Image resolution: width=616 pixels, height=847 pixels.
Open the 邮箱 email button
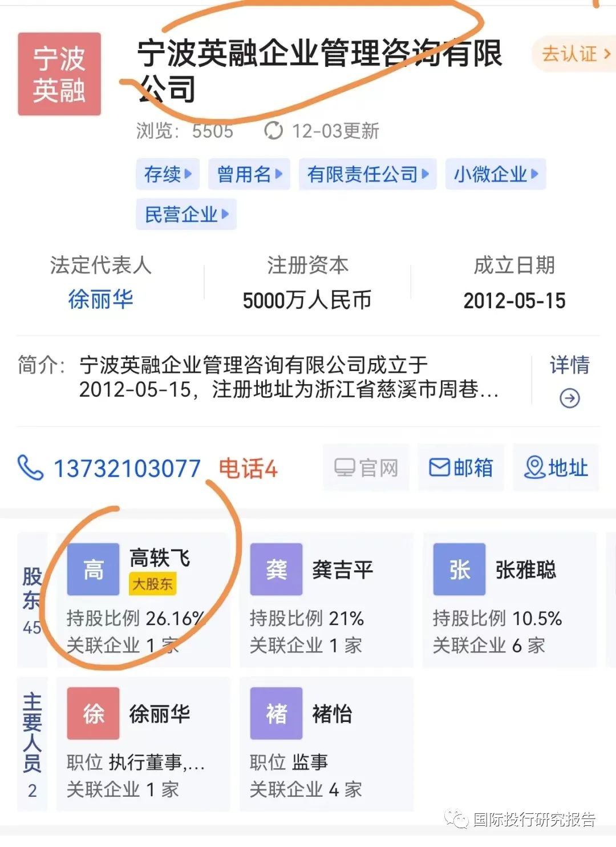[x=461, y=468]
